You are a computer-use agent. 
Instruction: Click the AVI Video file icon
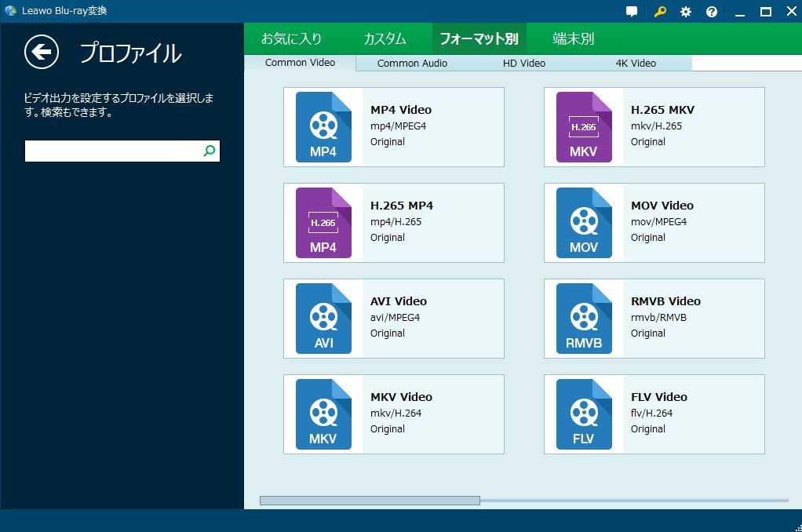point(323,319)
